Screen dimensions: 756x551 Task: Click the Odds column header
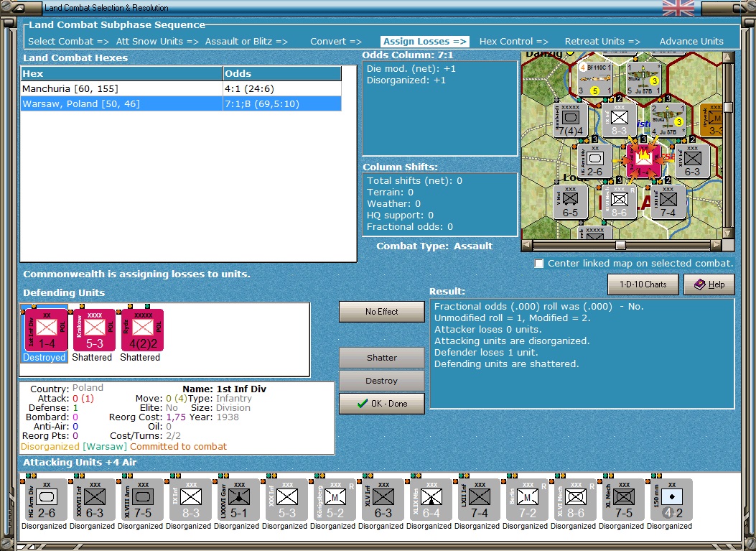(x=282, y=73)
